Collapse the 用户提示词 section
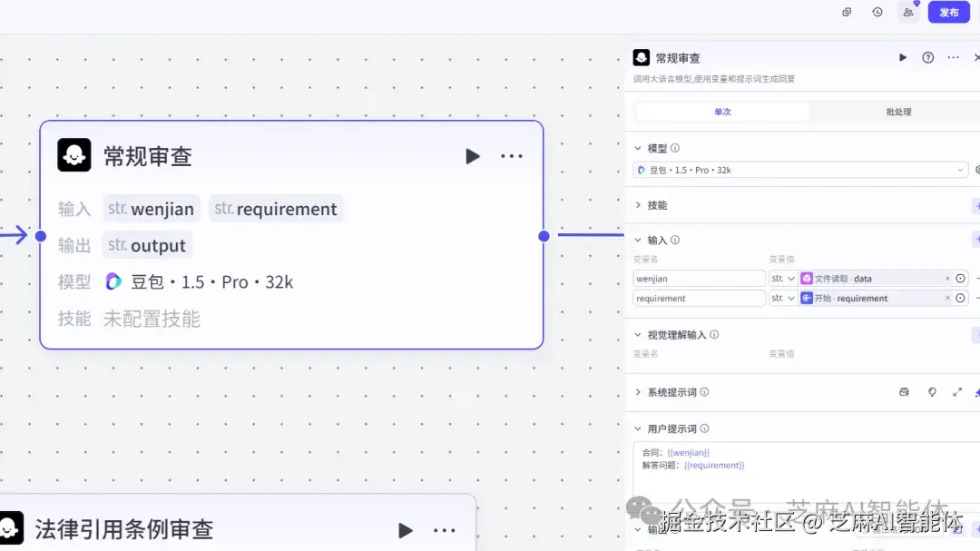Screen dimensions: 980x551 click(x=638, y=428)
